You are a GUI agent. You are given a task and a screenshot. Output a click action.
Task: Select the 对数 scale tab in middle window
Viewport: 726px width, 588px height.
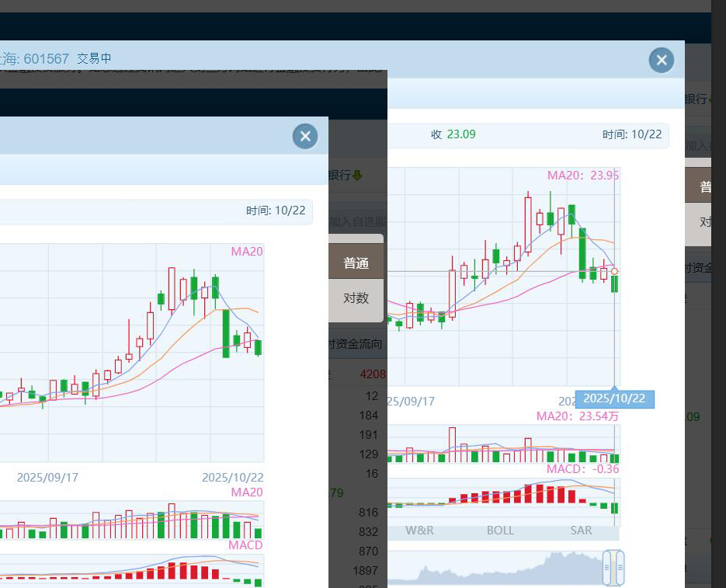(x=356, y=298)
